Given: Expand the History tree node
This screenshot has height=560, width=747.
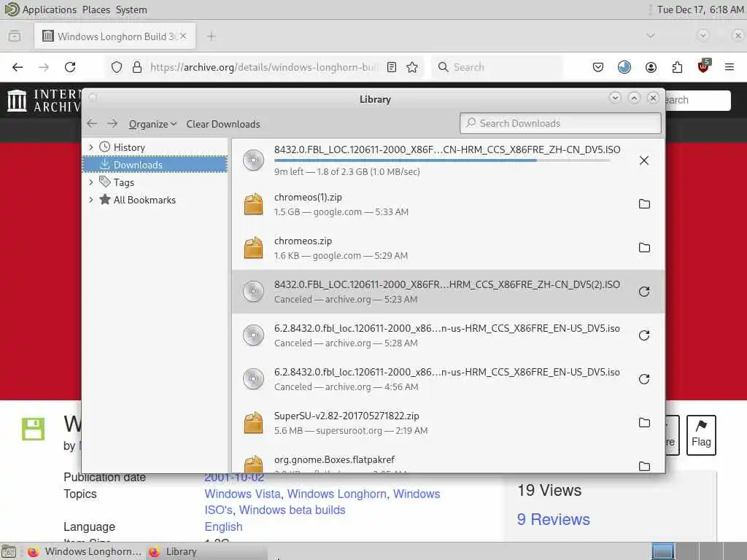Looking at the screenshot, I should [x=91, y=147].
